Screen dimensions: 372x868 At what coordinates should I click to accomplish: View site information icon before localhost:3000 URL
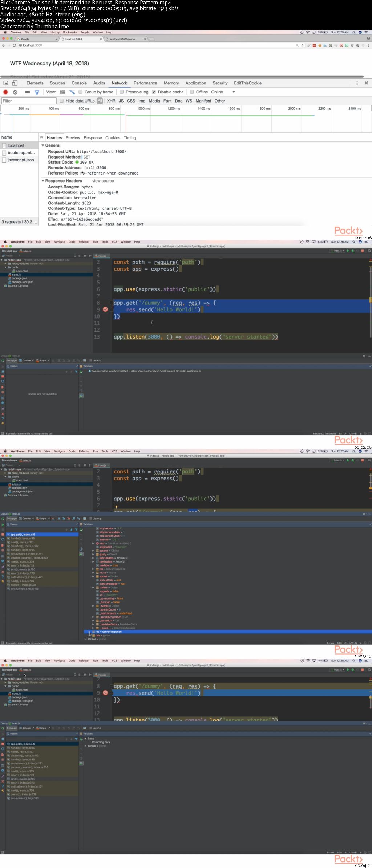point(20,45)
